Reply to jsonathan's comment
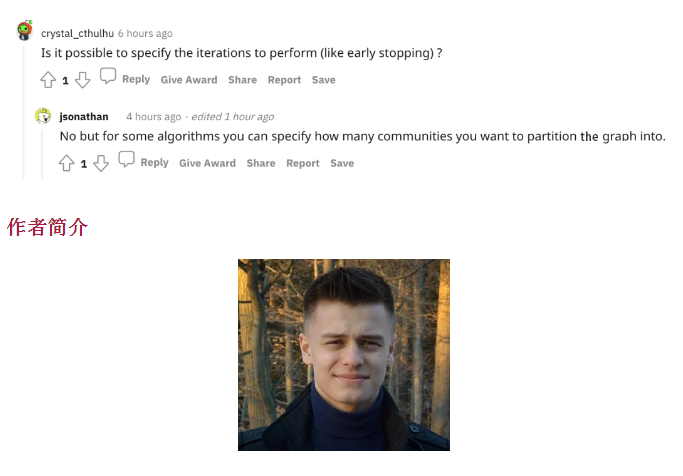 click(154, 162)
